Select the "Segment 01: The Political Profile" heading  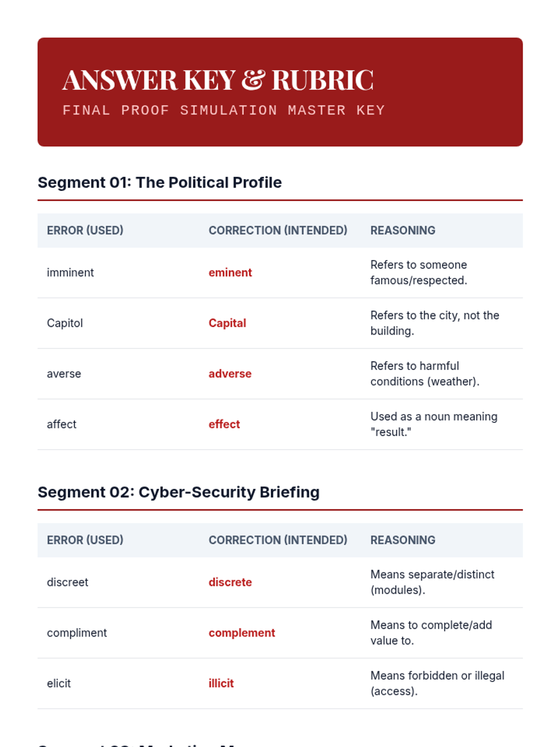[x=160, y=183]
